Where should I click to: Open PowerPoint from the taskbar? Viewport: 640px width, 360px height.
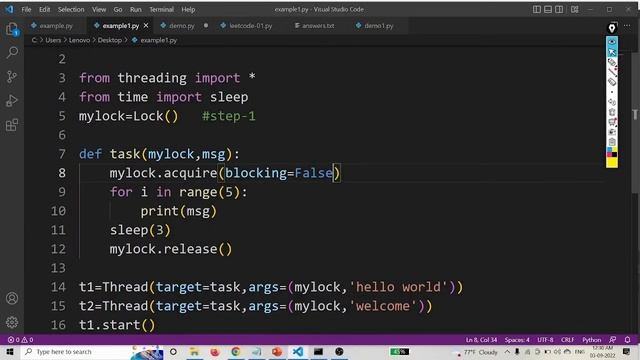[x=277, y=351]
